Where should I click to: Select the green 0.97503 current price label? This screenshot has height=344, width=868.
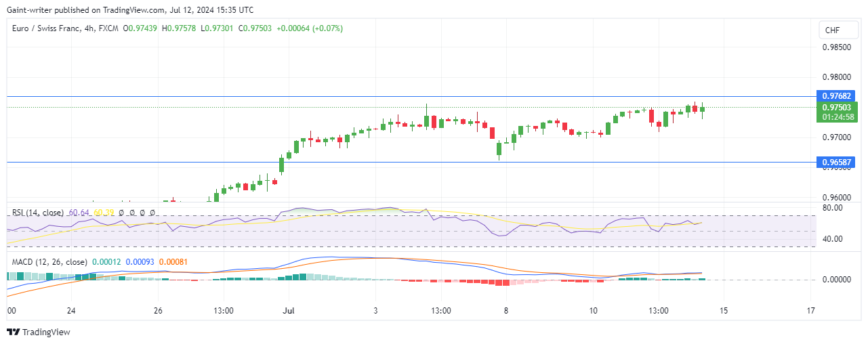point(838,107)
